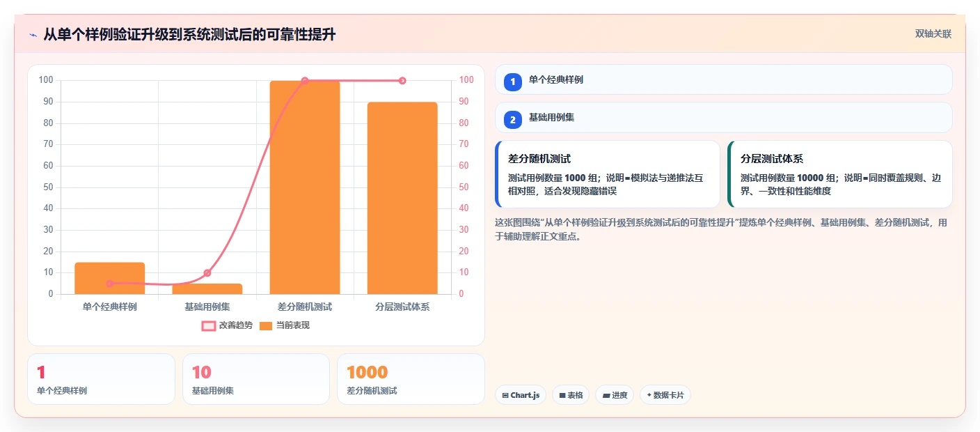Click the number 2 badge for 基础用例集
Viewport: 980px width, 432px height.
tap(513, 120)
